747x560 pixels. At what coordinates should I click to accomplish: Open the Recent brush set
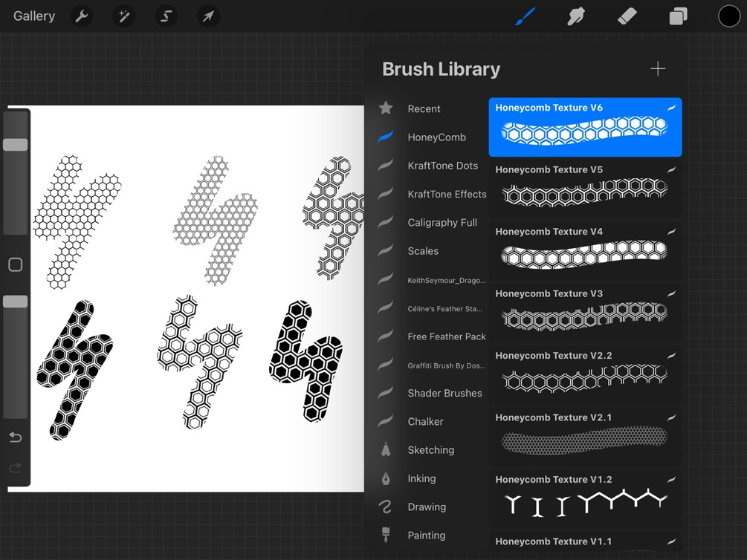(424, 108)
